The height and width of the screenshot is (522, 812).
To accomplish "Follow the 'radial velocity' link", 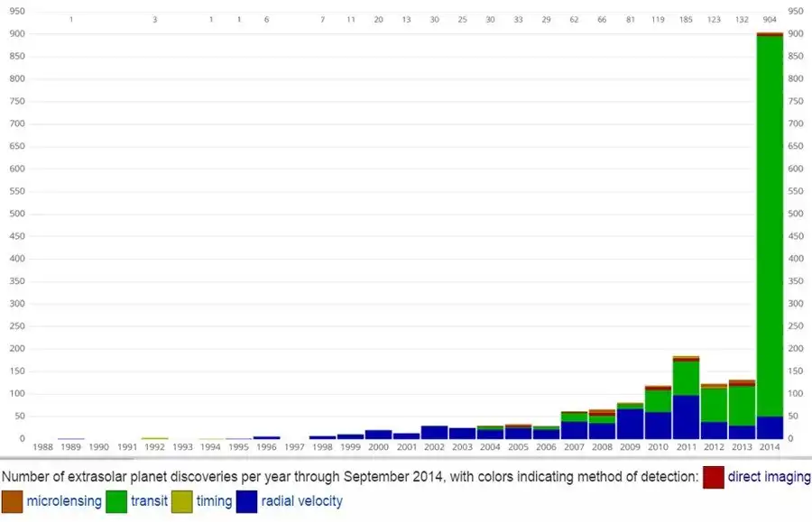I will click(x=302, y=501).
